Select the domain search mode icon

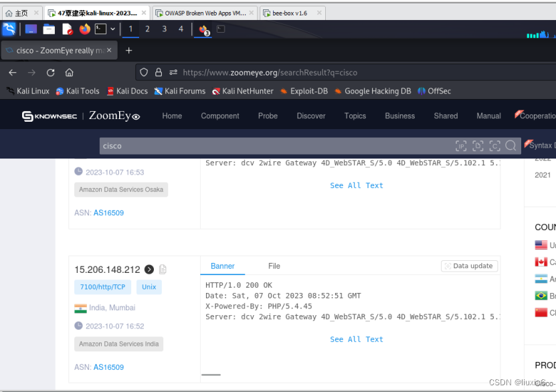pos(478,146)
